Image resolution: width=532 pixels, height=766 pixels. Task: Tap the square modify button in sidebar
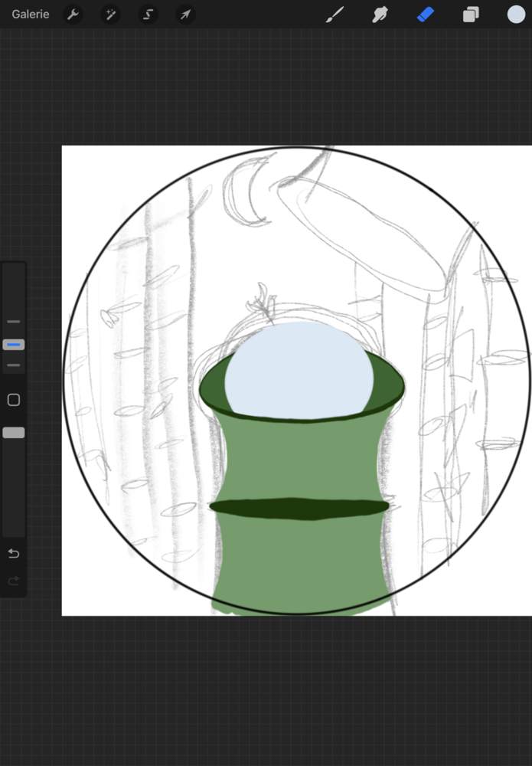point(14,400)
